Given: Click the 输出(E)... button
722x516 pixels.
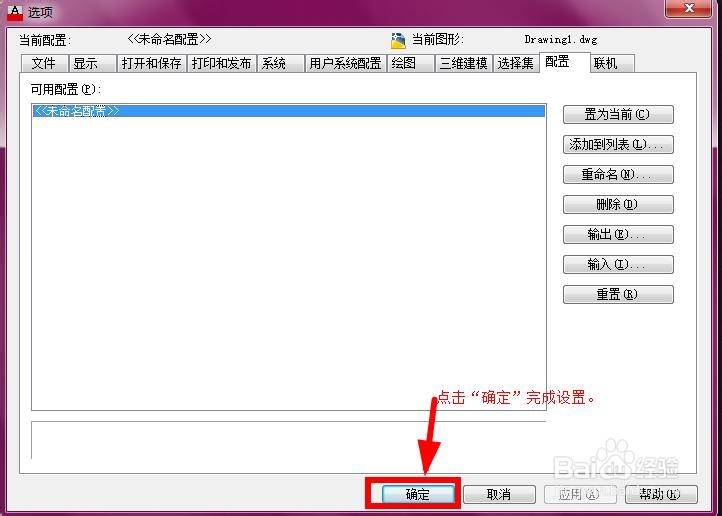Looking at the screenshot, I should pos(618,234).
